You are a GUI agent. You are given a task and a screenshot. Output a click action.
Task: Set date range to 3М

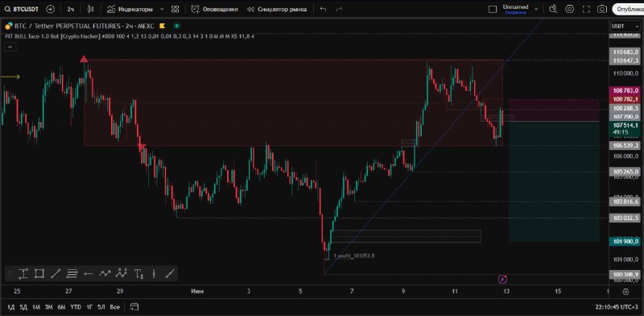coord(48,307)
